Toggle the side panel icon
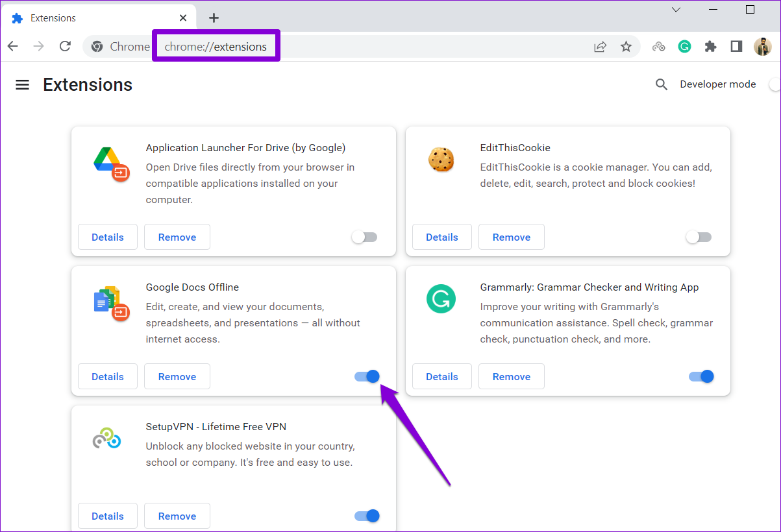This screenshot has width=781, height=532. (736, 47)
